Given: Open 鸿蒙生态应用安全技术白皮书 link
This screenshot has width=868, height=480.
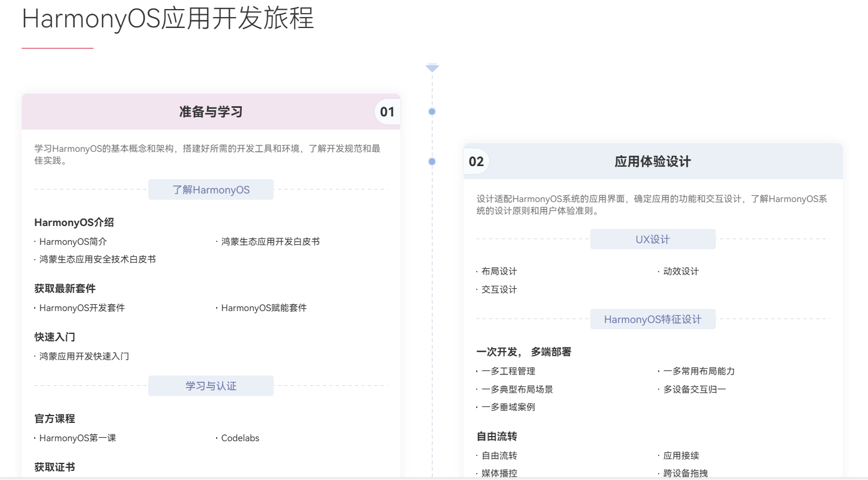Looking at the screenshot, I should [x=98, y=260].
